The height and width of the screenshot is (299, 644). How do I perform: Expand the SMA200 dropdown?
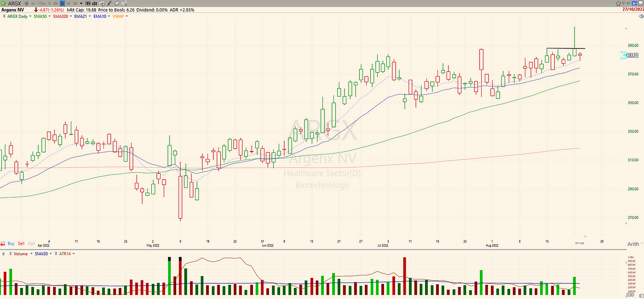pyautogui.click(x=71, y=16)
